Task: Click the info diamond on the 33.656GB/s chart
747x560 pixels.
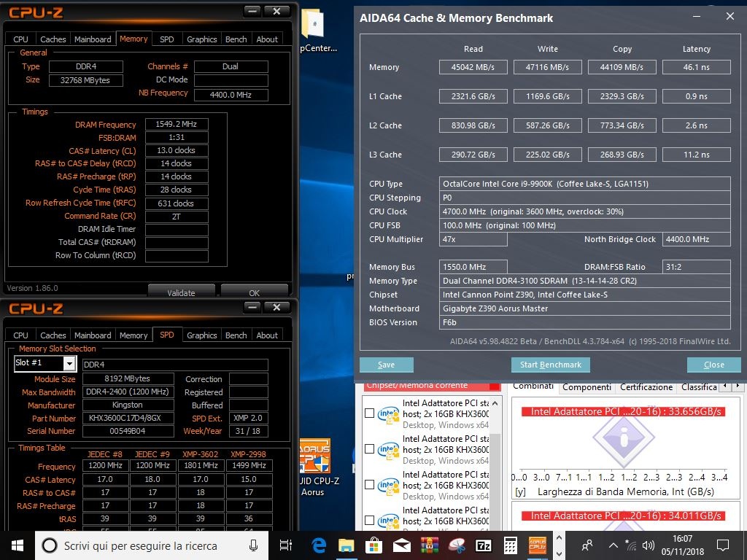Action: point(624,437)
